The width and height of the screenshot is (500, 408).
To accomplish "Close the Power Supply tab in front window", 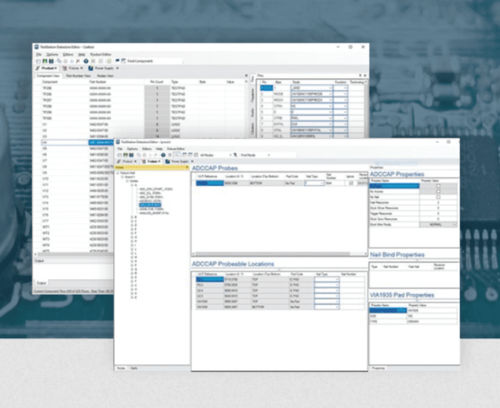I will [192, 161].
